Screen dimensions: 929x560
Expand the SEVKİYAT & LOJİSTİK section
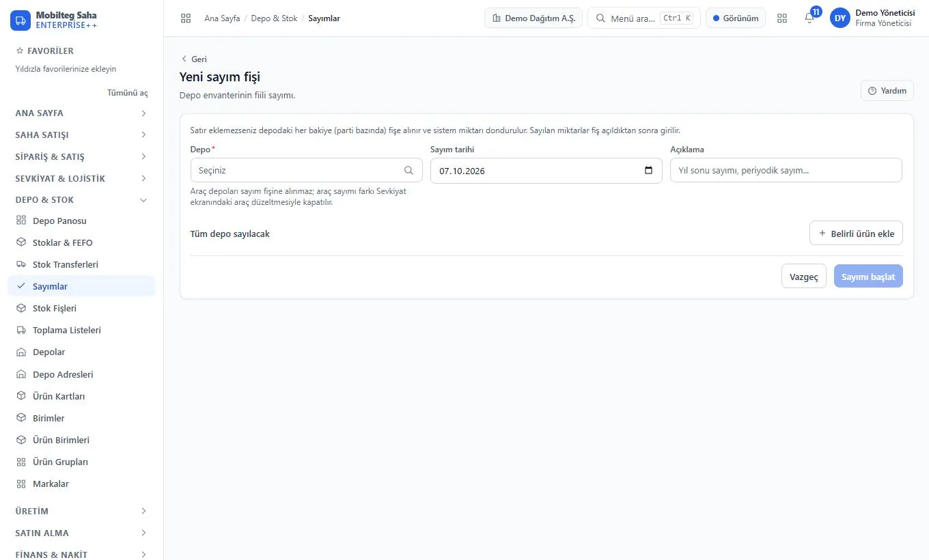pyautogui.click(x=81, y=178)
